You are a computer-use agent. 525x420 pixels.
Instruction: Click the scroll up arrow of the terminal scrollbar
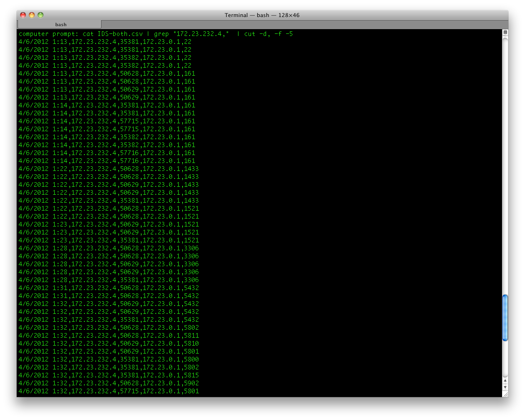pos(505,381)
